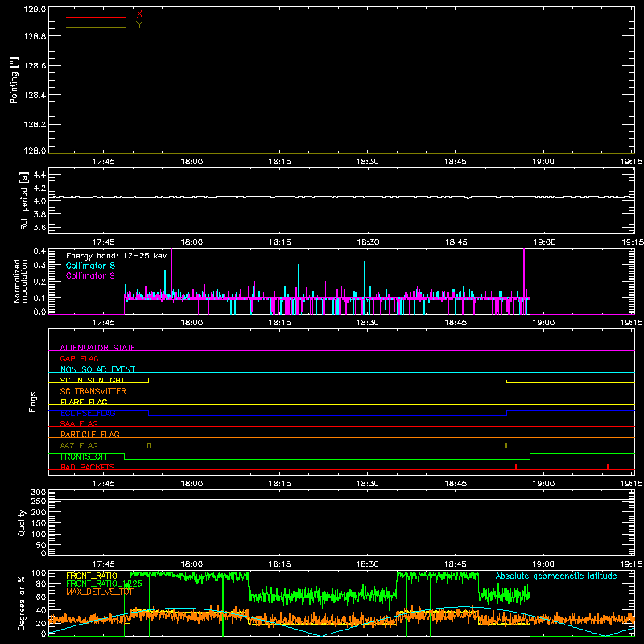
Task: Click the Quality axis title
Action: [x=22, y=522]
